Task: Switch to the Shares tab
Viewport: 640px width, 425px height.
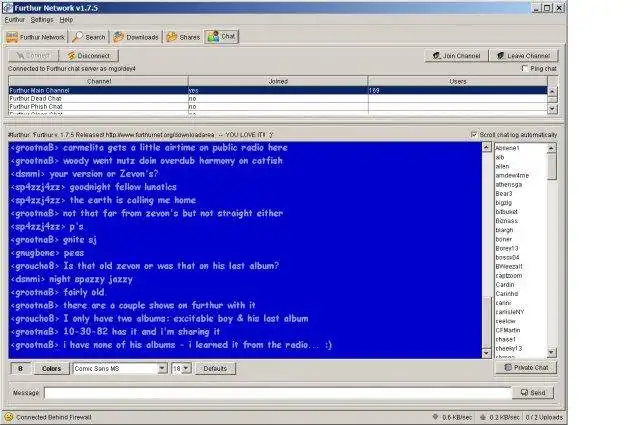Action: pyautogui.click(x=183, y=37)
